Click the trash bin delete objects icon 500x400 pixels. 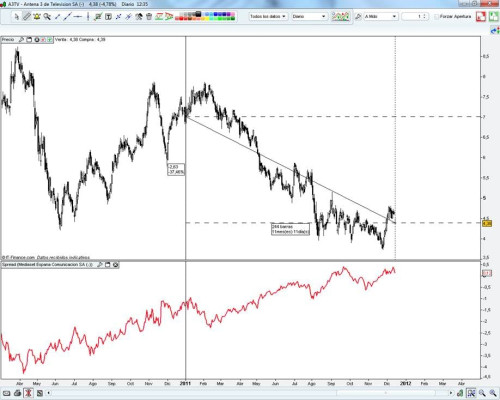point(149,16)
